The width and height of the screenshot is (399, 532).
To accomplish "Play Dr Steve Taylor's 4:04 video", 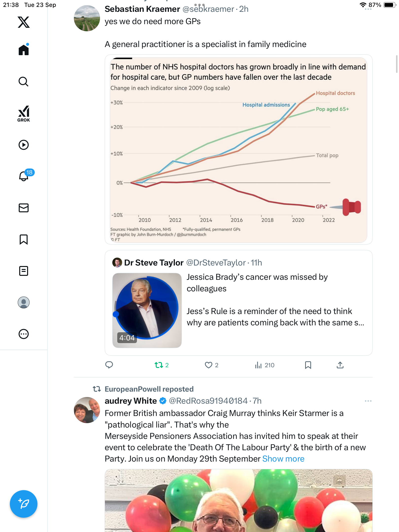I will pyautogui.click(x=147, y=310).
